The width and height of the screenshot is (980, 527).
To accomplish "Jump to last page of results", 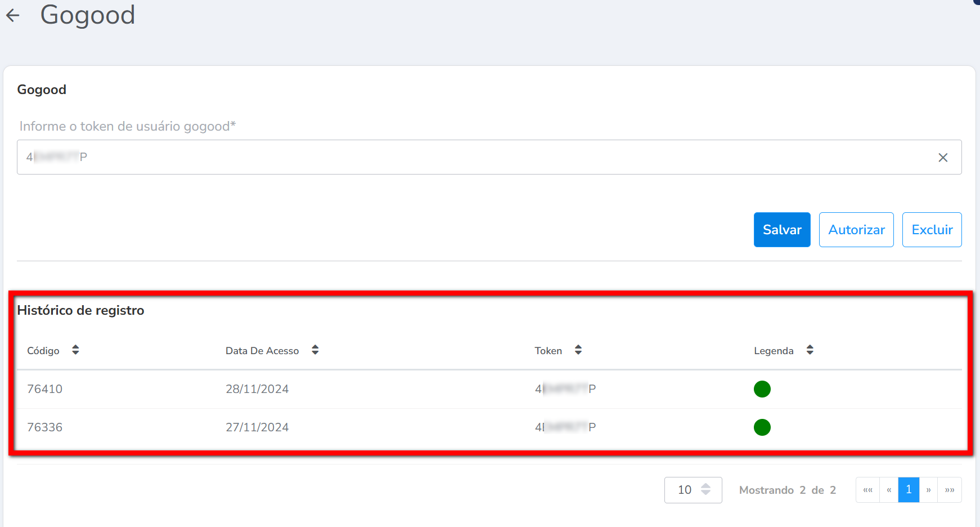I will (x=950, y=490).
